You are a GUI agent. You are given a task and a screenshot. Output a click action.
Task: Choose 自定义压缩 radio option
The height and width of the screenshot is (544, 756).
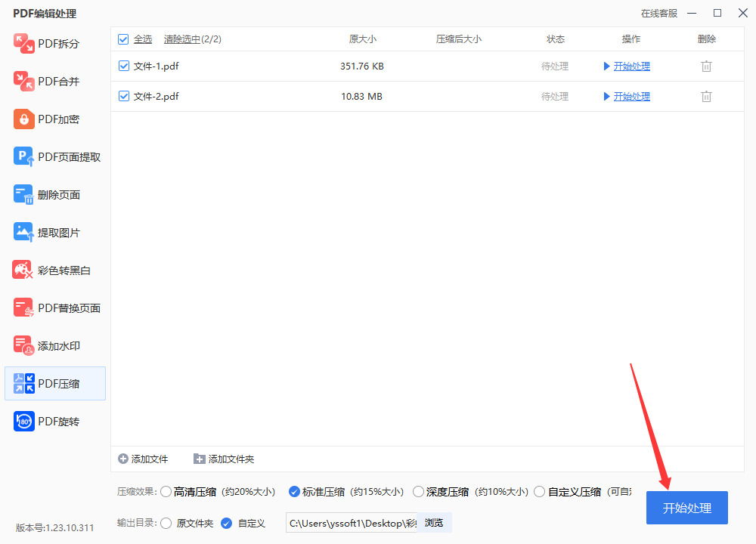tap(540, 491)
